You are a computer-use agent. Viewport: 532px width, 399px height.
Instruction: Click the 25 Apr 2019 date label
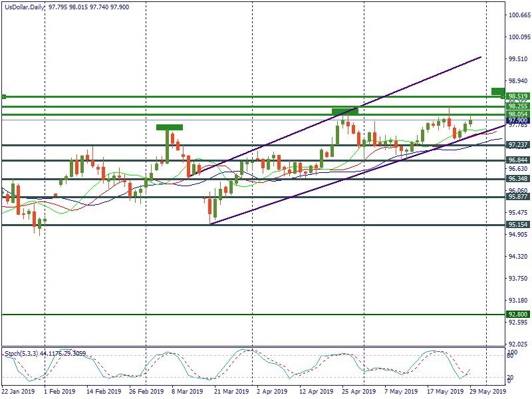point(358,392)
